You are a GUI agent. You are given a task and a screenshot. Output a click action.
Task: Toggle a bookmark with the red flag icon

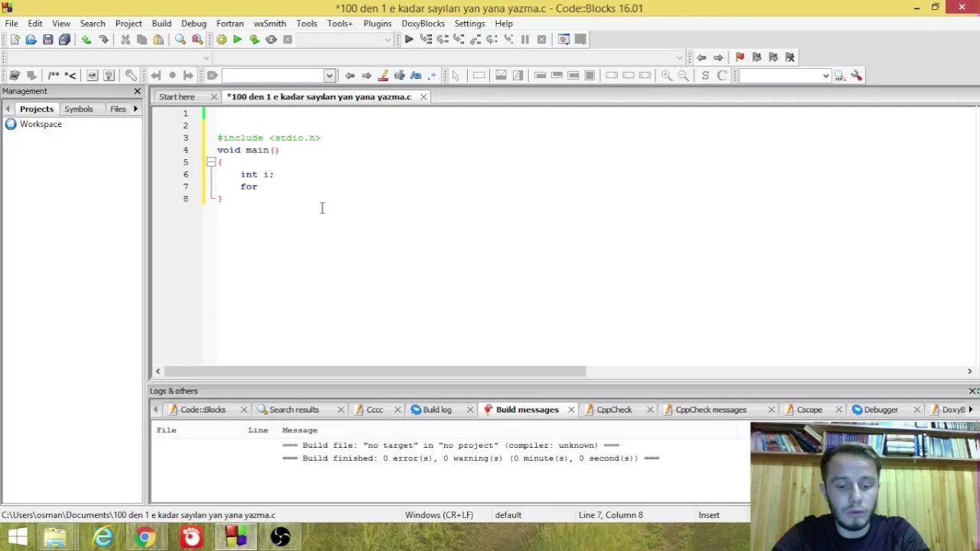tap(740, 57)
